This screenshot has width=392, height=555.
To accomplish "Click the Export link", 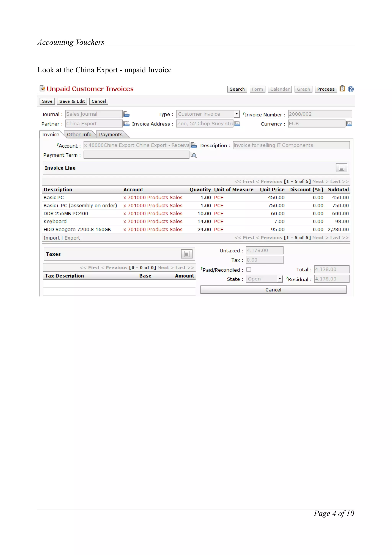I will tap(72, 238).
